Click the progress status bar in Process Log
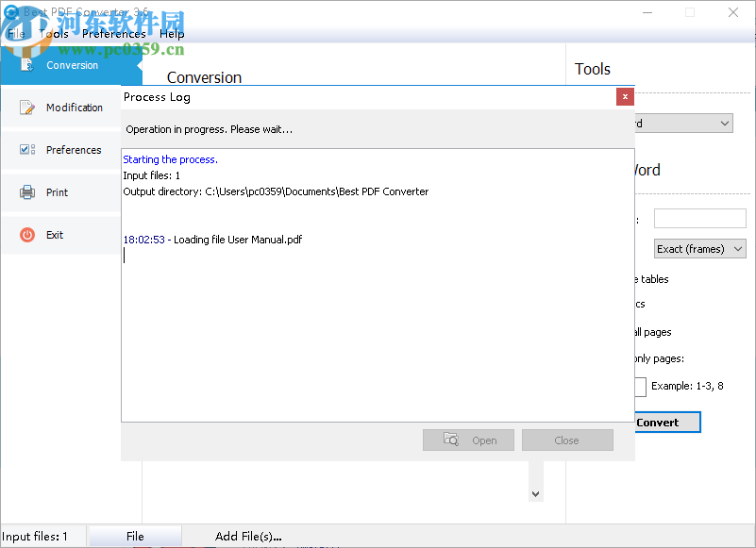The height and width of the screenshot is (548, 756). 378,129
